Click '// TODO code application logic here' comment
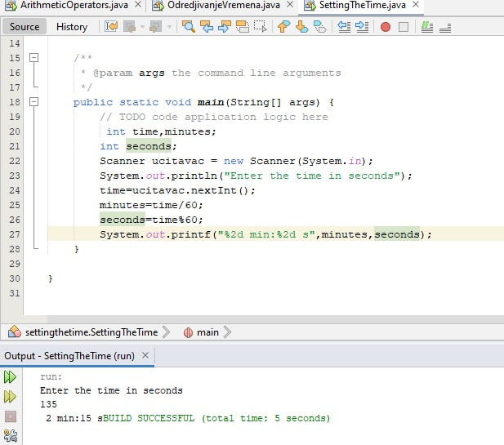 point(214,117)
